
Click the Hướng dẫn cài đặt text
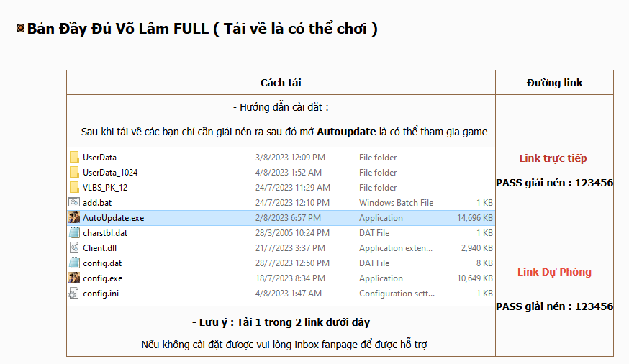281,107
